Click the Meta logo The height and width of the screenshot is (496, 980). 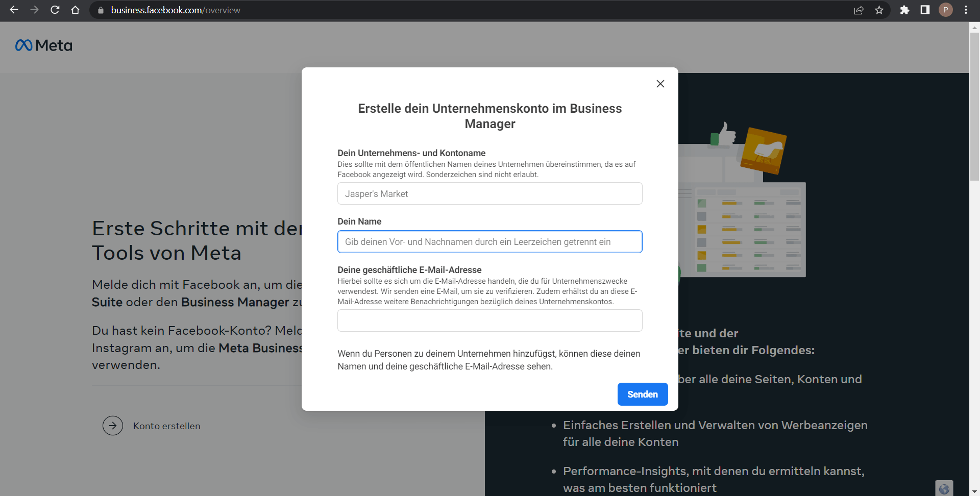click(x=44, y=45)
